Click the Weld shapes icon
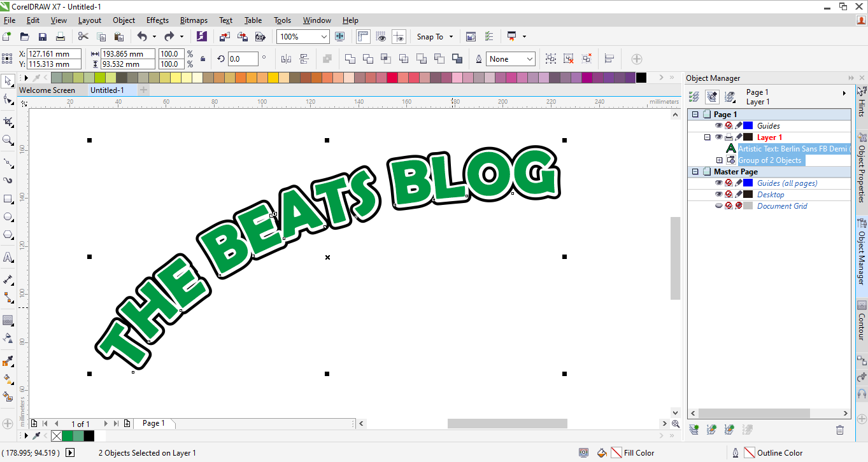Viewport: 868px width, 462px height. click(350, 59)
